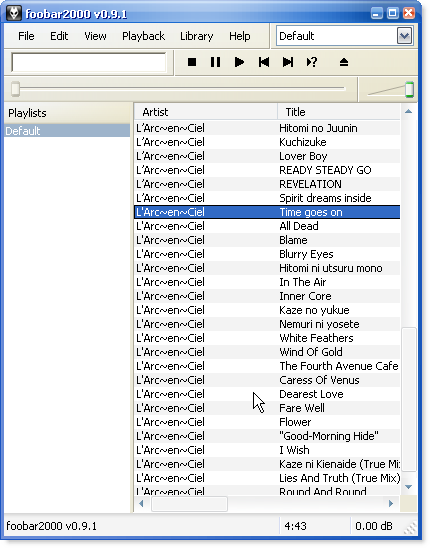Viewport: 430px width, 548px height.
Task: Click the seek bar slider thumb
Action: (15, 89)
